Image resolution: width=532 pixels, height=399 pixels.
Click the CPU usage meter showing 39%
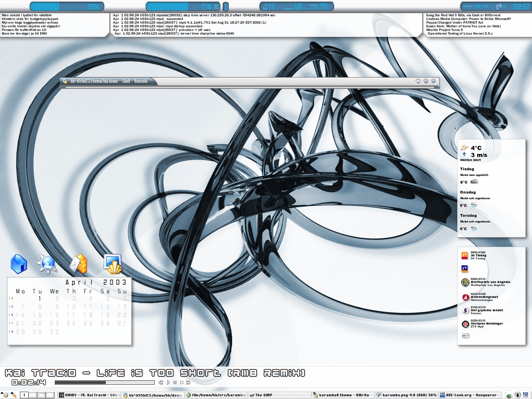[x=67, y=6]
